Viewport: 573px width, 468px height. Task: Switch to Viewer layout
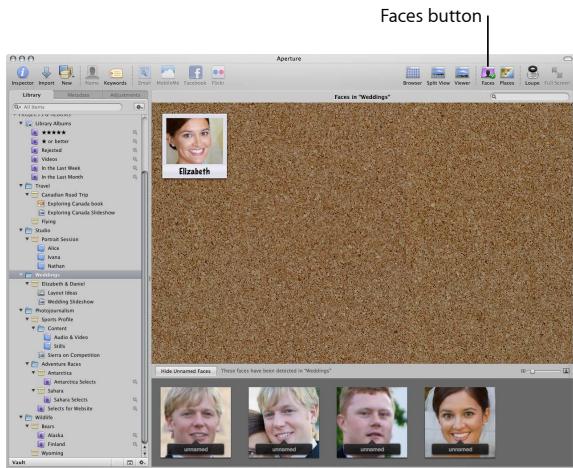(462, 76)
